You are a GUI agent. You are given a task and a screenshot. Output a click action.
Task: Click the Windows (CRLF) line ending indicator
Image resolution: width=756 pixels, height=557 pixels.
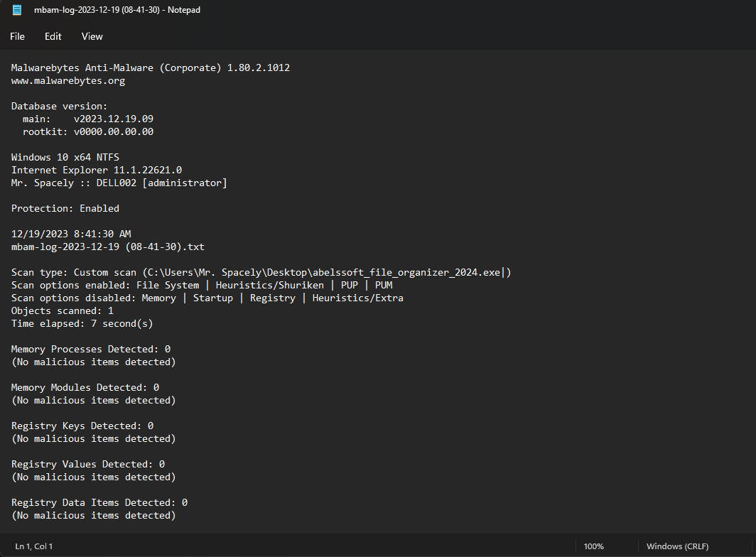pyautogui.click(x=677, y=546)
